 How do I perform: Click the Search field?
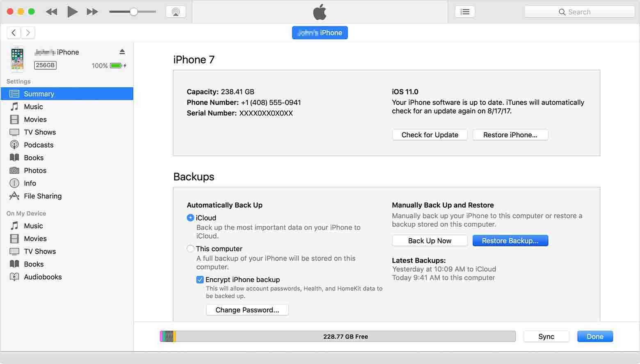(x=579, y=12)
